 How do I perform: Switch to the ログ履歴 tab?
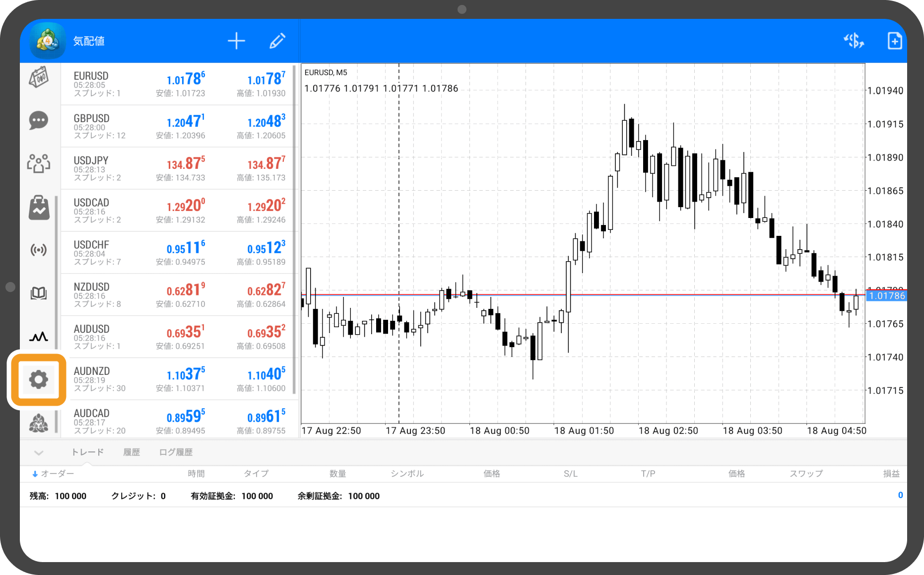tap(176, 452)
